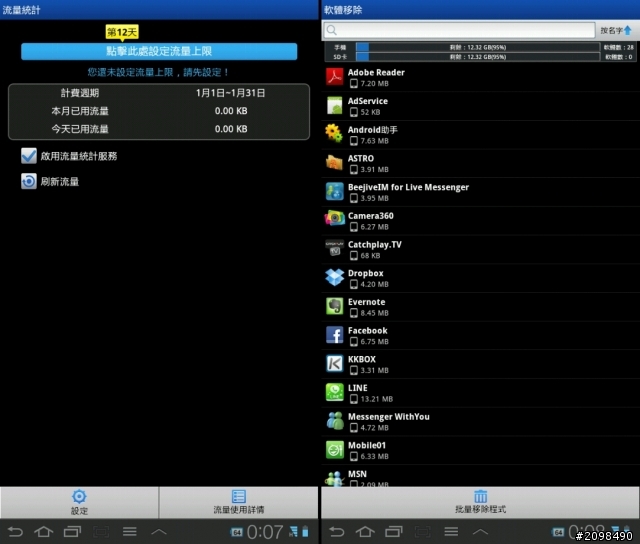The image size is (640, 544).
Task: Open 設定 gear in traffic statistics
Action: pyautogui.click(x=79, y=497)
